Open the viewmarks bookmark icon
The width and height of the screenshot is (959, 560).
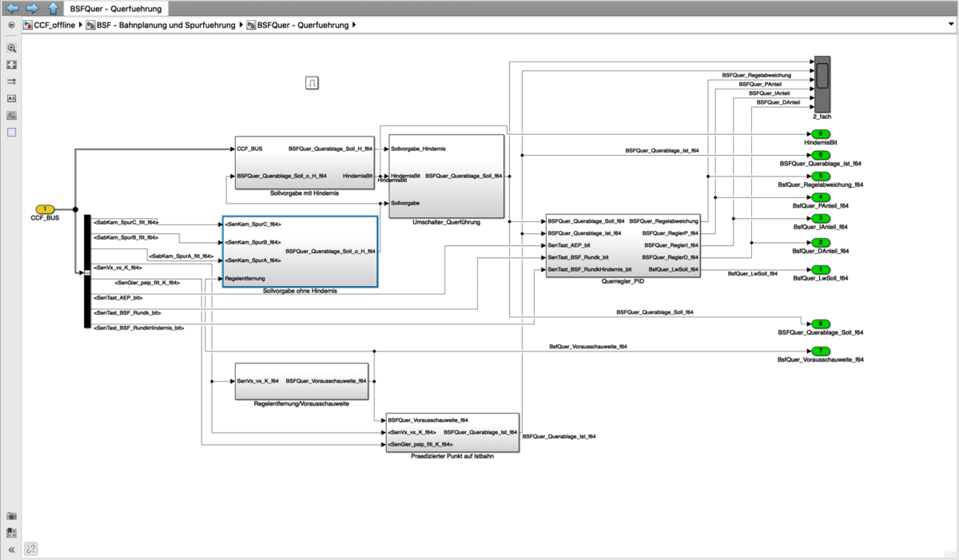point(11,533)
